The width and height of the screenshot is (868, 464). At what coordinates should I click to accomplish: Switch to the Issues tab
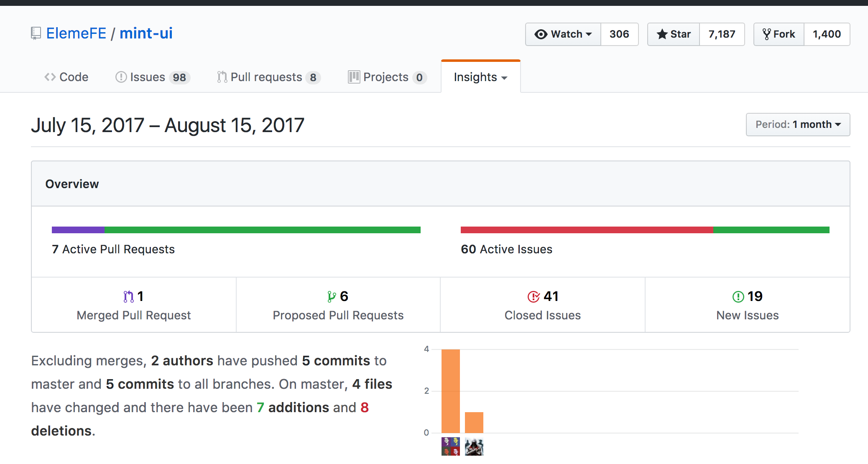(x=153, y=77)
